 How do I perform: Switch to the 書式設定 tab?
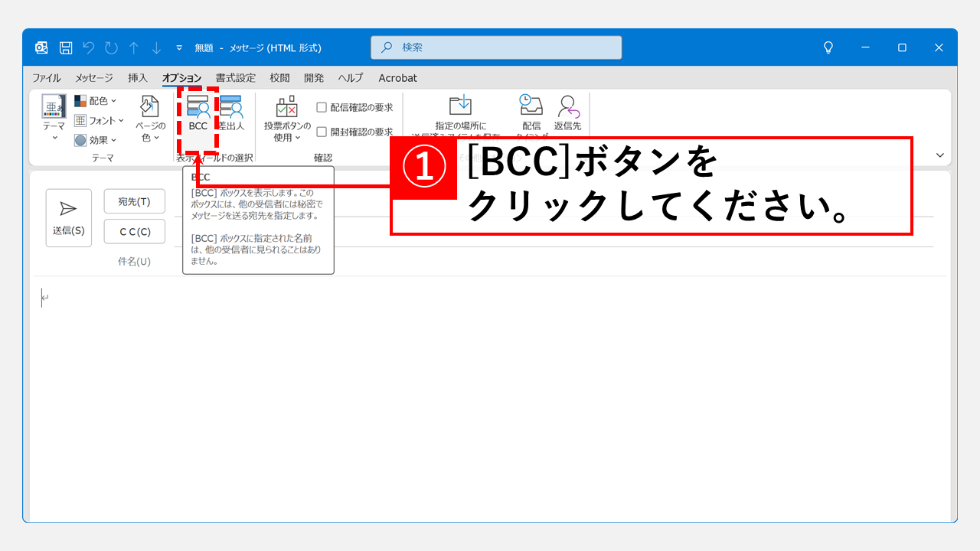pos(236,77)
